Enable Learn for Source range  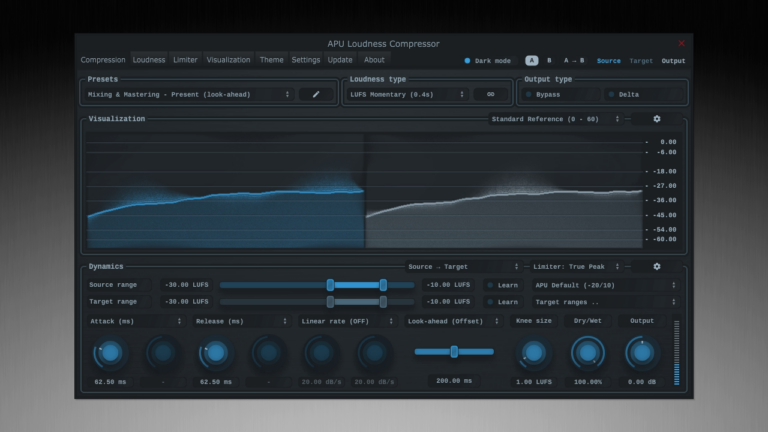tap(503, 285)
